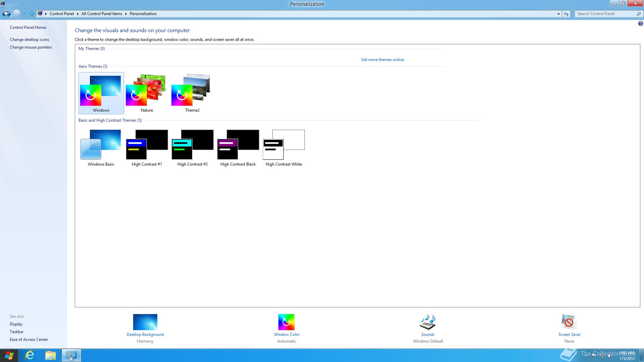The width and height of the screenshot is (644, 362).
Task: Open the Help question mark icon
Action: [x=640, y=23]
